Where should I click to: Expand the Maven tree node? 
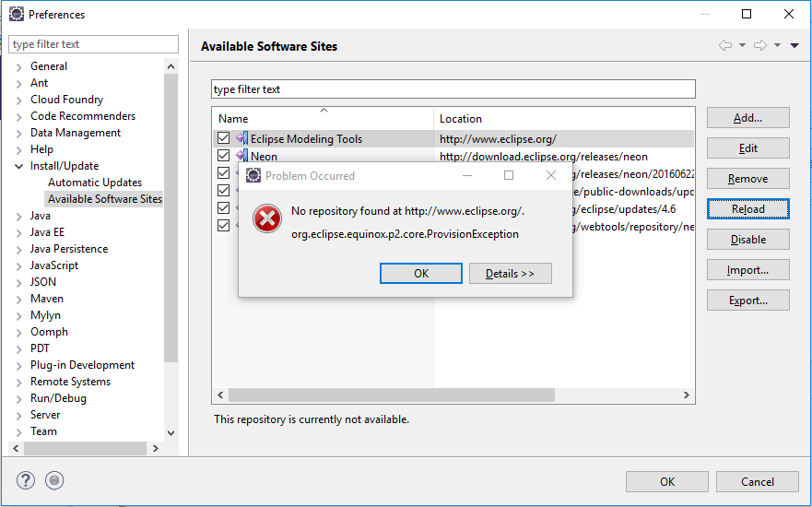pos(19,299)
